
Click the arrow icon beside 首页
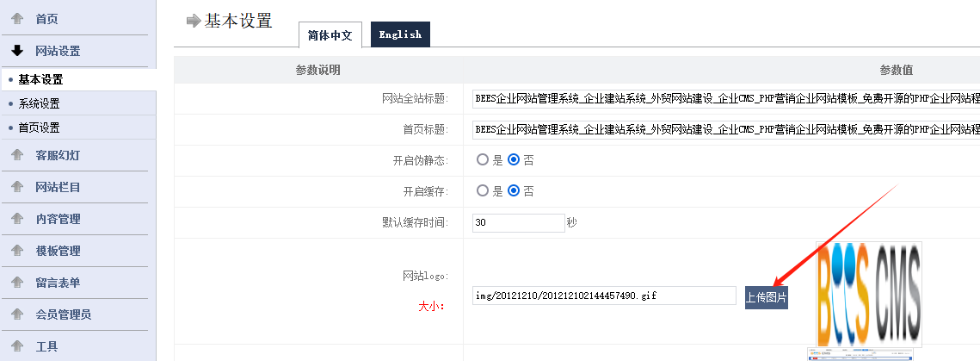[17, 19]
